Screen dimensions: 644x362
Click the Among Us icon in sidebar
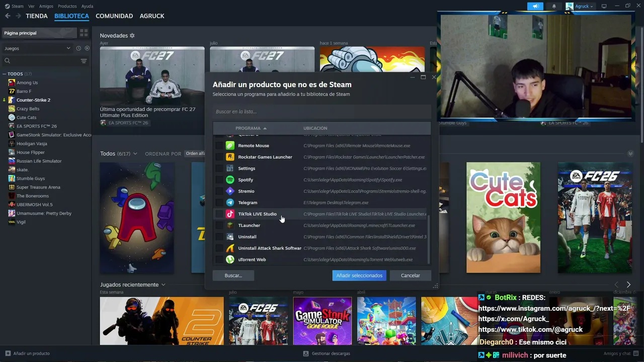coord(12,82)
